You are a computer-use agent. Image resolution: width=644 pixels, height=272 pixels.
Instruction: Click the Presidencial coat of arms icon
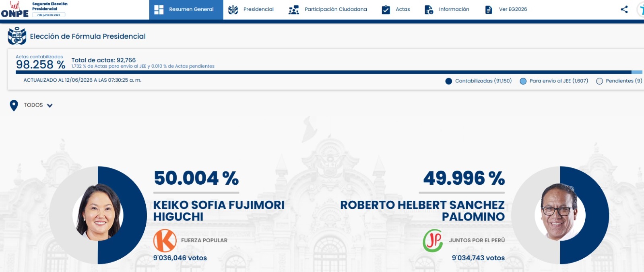coord(233,10)
